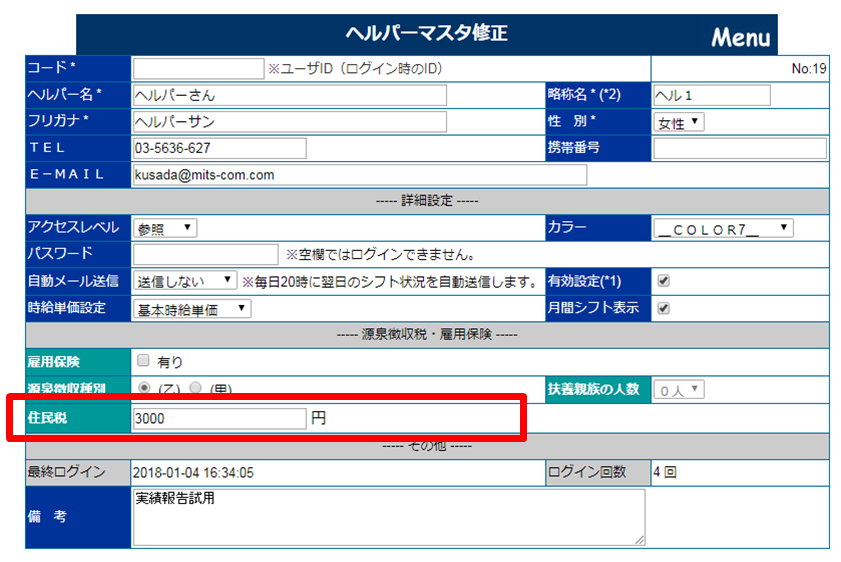The height and width of the screenshot is (562, 841).
Task: Click the E-MAIL address field
Action: pos(359,174)
